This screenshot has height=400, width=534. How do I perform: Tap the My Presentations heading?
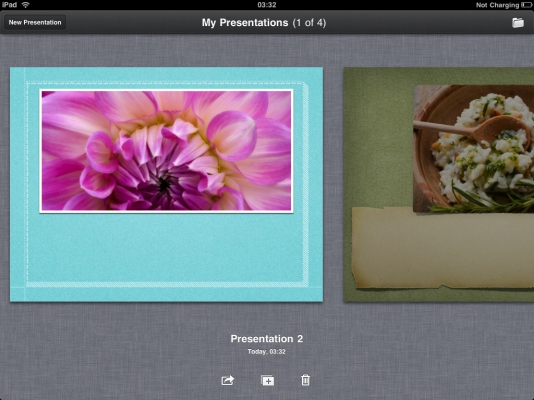[x=245, y=22]
